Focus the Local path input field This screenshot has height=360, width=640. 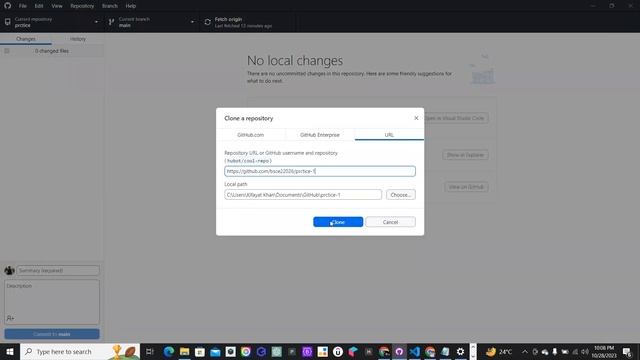tap(303, 195)
